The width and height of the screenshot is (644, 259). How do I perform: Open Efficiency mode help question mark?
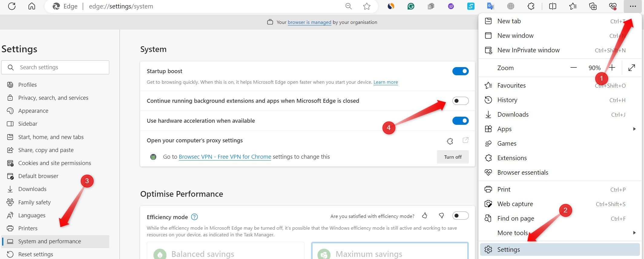click(x=195, y=217)
